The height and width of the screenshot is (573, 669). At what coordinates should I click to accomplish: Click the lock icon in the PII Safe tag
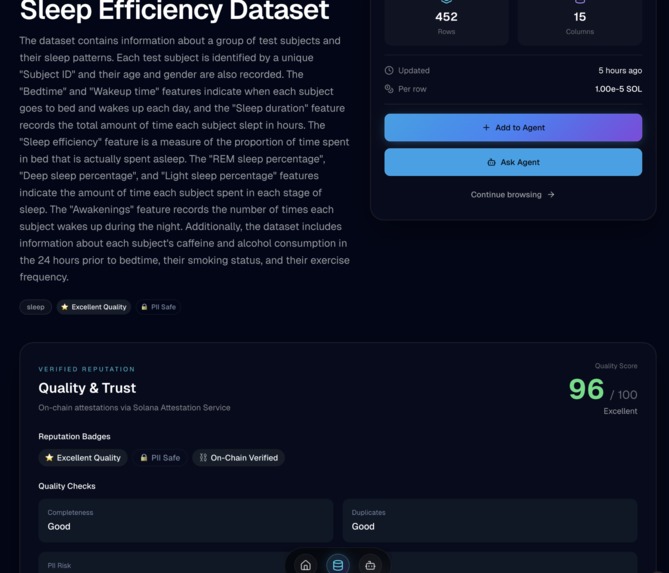(144, 307)
